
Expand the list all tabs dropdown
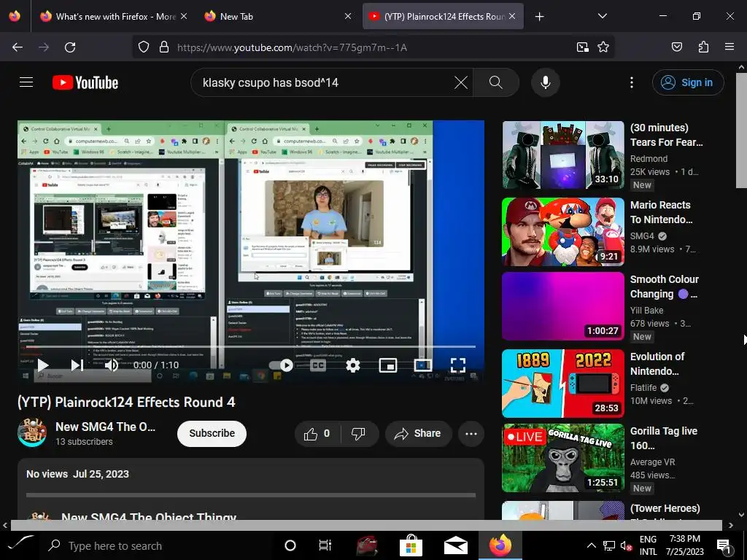pyautogui.click(x=602, y=16)
